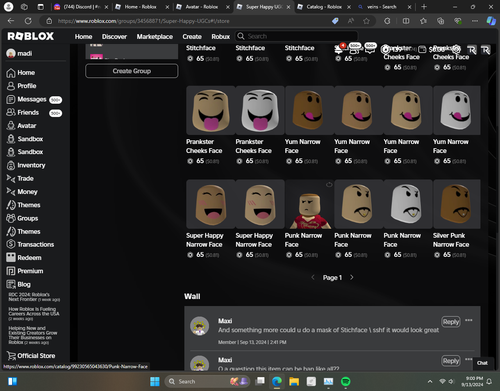Open Edge split screen icon
500x391 pixels.
click(x=406, y=21)
